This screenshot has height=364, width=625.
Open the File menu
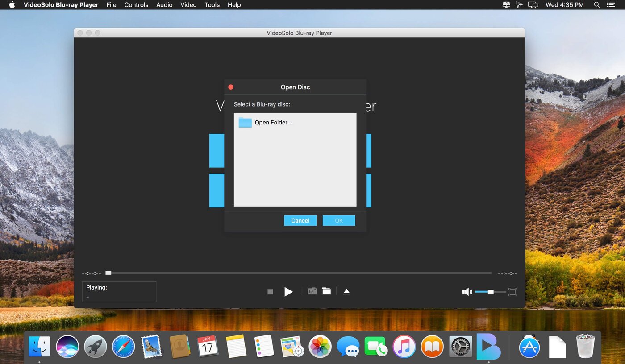(x=111, y=5)
